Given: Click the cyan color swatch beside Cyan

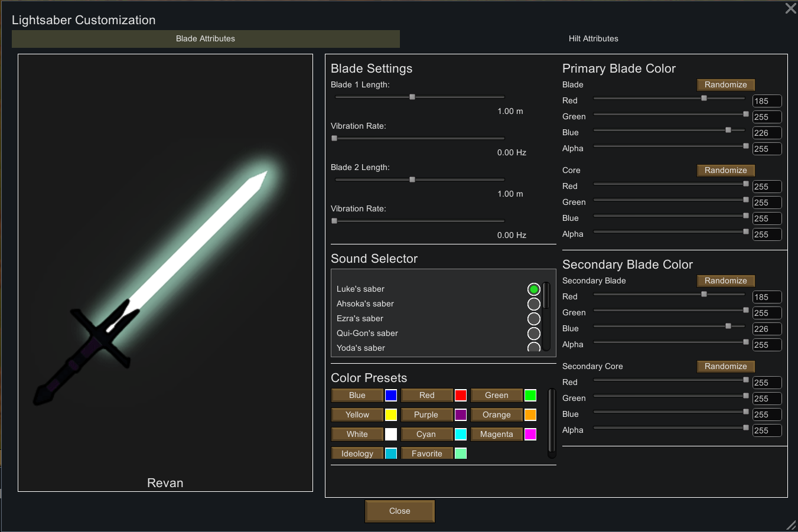Looking at the screenshot, I should click(461, 434).
